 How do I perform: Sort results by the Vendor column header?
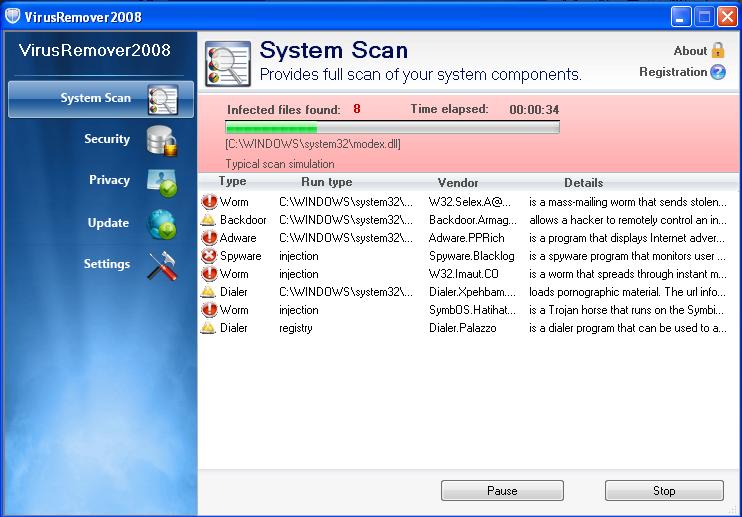click(x=458, y=183)
